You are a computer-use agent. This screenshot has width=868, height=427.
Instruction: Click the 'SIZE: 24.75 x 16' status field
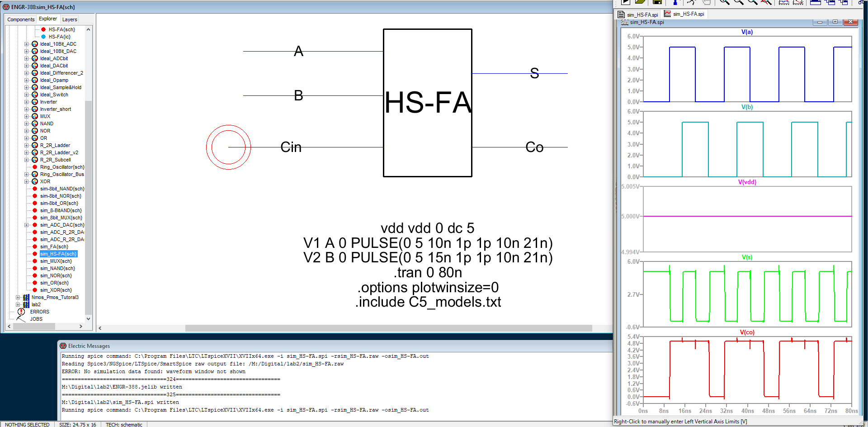77,424
